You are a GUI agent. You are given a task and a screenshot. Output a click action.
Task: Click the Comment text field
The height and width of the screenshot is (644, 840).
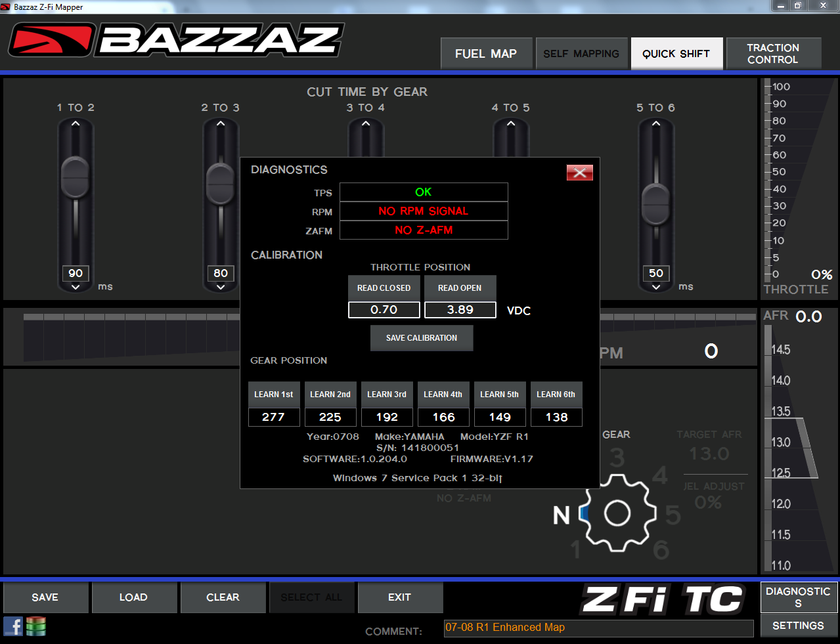(x=598, y=628)
